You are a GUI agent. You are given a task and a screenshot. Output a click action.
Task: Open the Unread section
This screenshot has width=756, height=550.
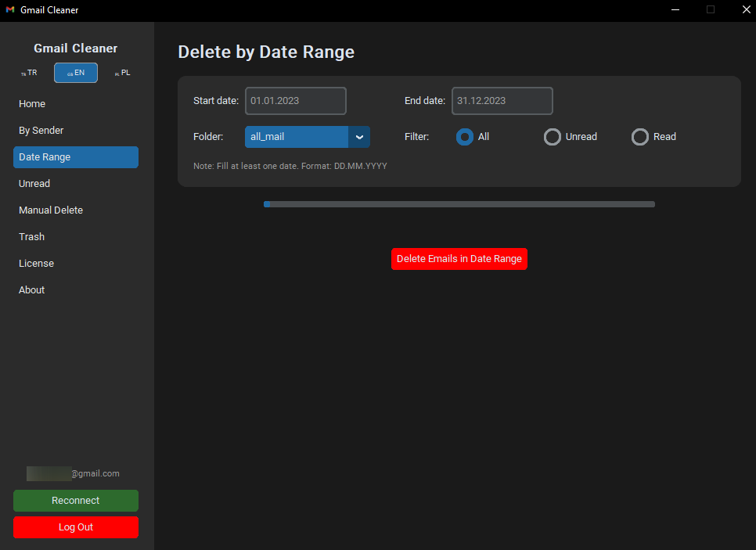(x=76, y=184)
